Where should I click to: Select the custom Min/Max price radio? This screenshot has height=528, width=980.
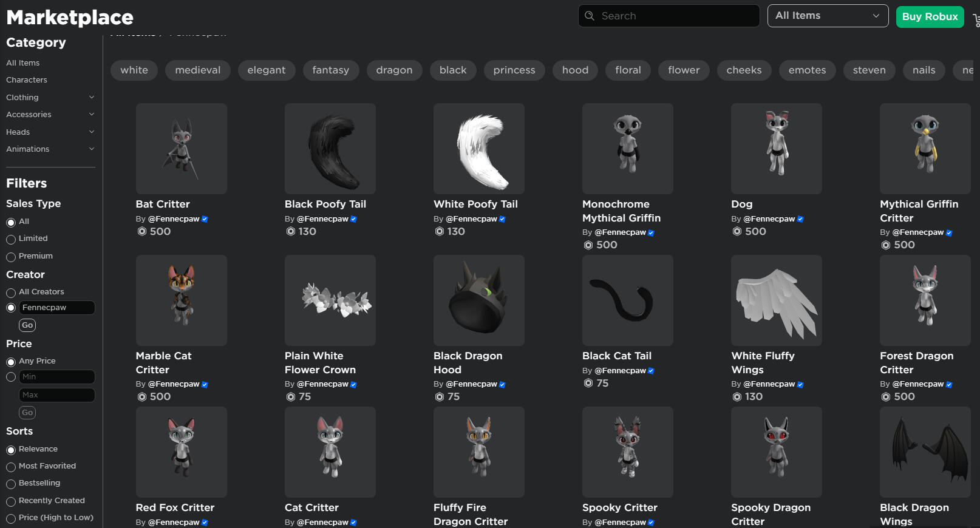[11, 377]
